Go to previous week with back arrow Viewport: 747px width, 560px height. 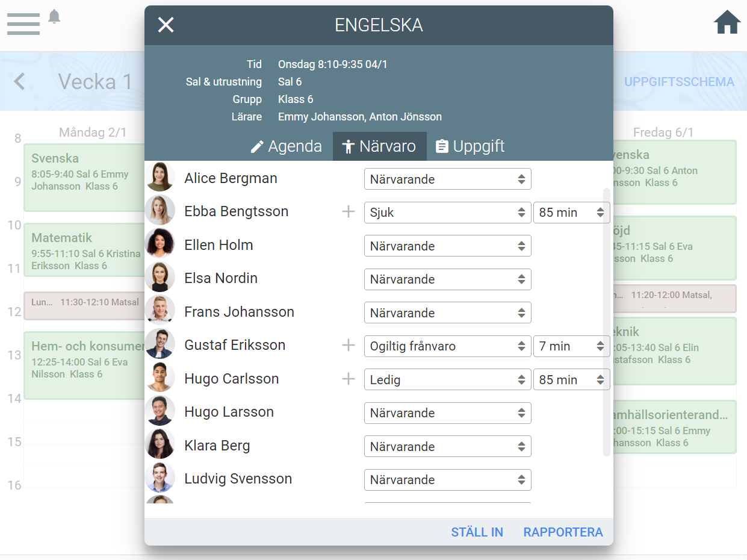tap(20, 81)
